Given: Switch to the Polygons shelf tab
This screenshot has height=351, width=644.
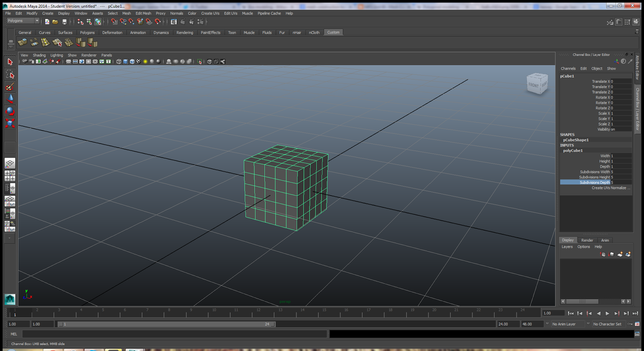Looking at the screenshot, I should tap(87, 33).
